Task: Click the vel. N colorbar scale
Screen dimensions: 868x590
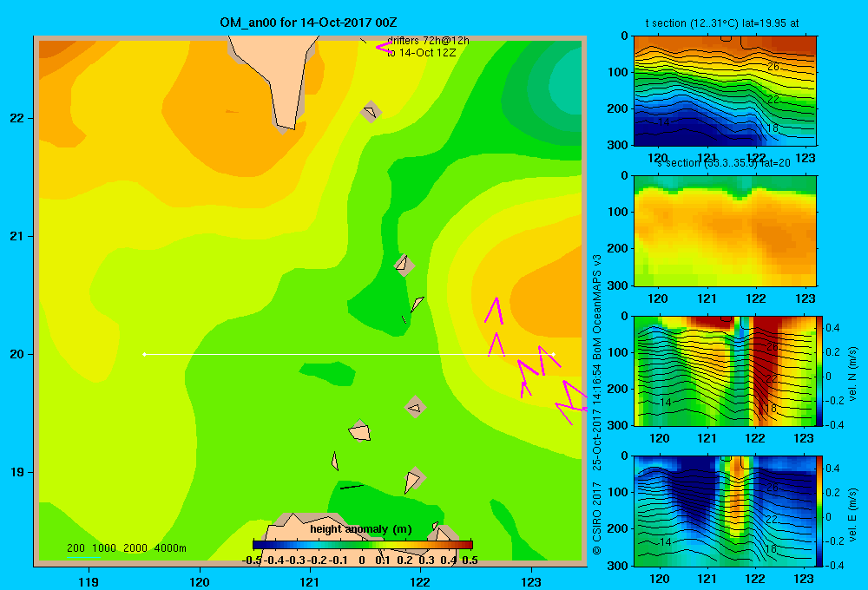Action: (820, 370)
